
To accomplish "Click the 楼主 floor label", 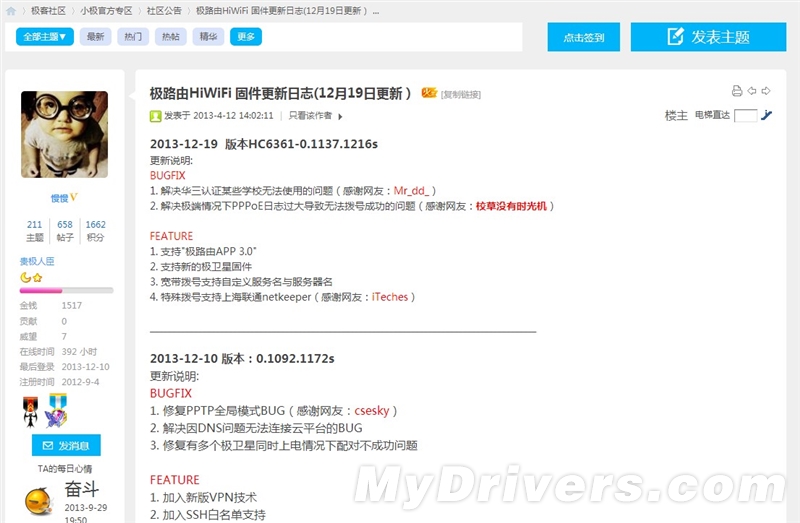I will coord(676,116).
